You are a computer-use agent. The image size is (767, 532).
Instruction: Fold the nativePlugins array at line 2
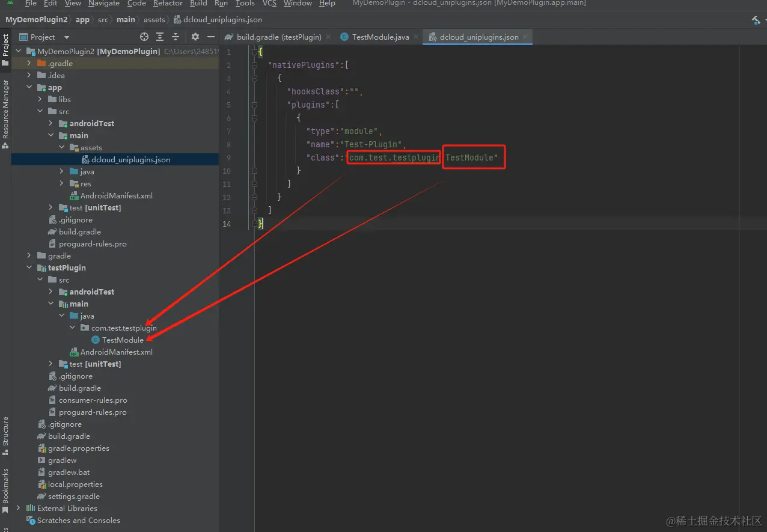click(x=254, y=65)
